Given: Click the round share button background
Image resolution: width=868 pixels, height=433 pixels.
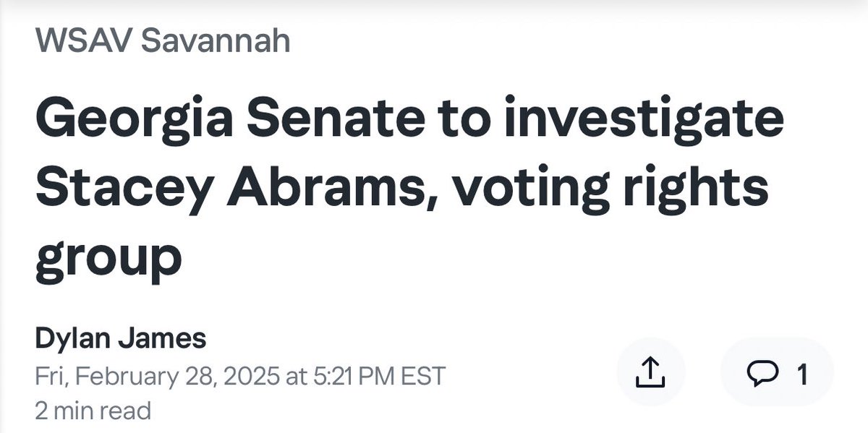Looking at the screenshot, I should coord(650,372).
